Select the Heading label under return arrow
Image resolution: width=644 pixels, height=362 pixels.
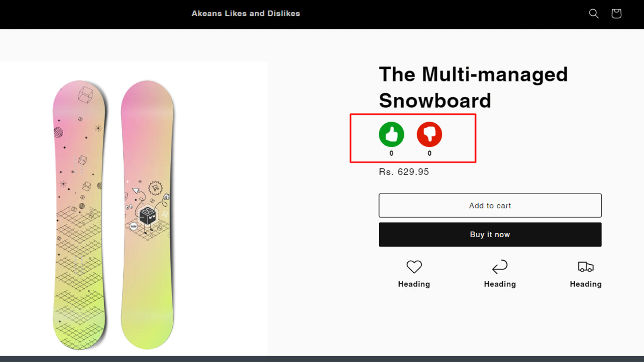[500, 284]
